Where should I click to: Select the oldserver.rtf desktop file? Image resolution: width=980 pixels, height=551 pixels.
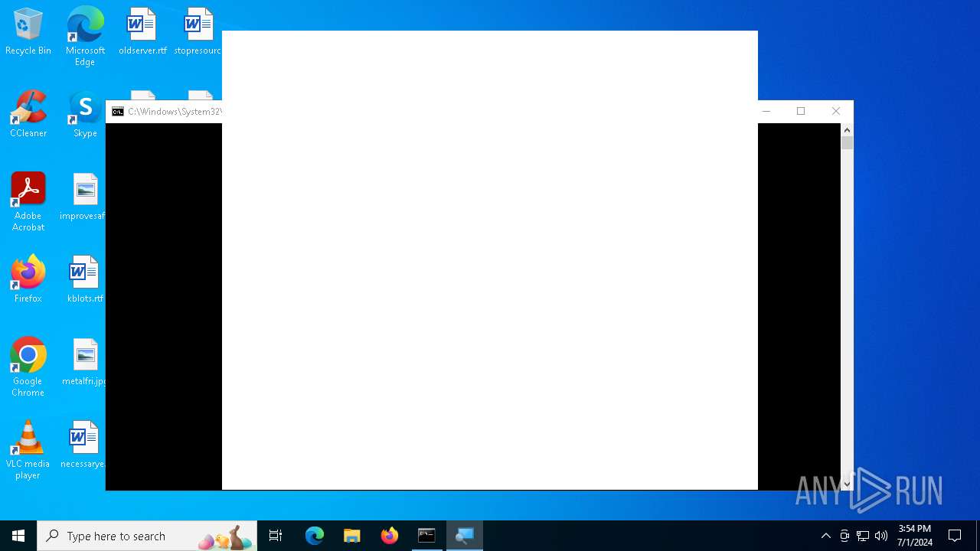[142, 31]
